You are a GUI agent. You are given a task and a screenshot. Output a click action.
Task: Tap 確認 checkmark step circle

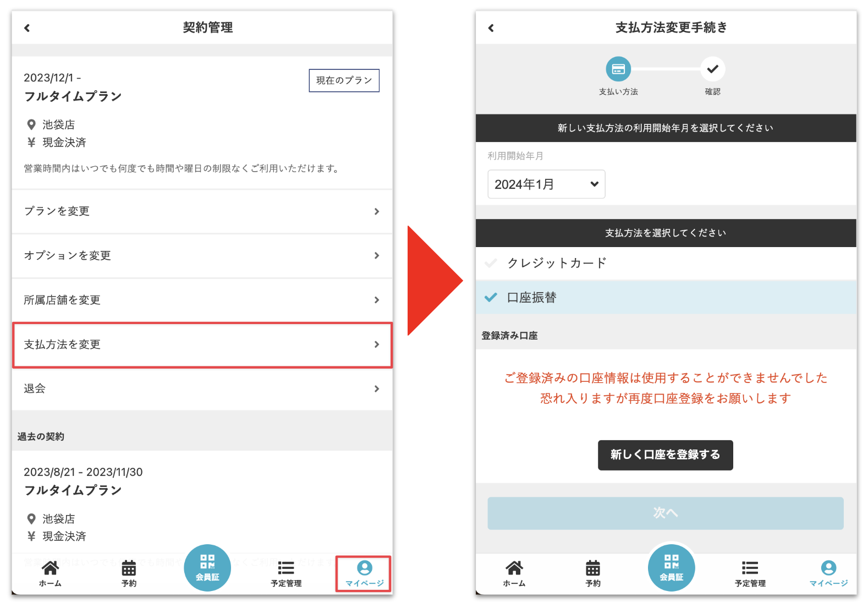click(x=712, y=69)
